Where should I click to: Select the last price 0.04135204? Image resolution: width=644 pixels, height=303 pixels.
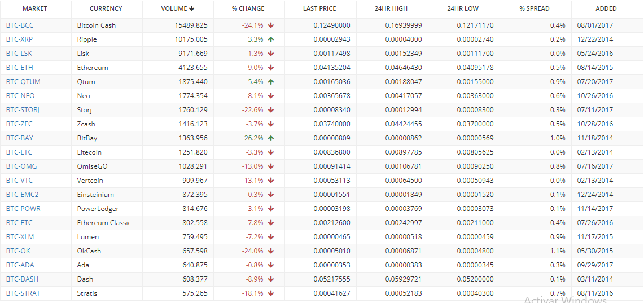[x=332, y=68]
